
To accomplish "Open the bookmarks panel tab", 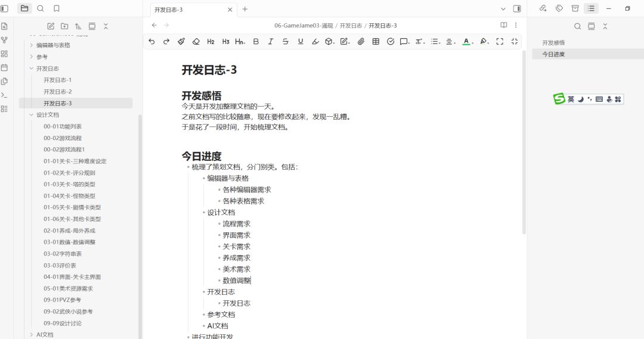I will click(57, 8).
